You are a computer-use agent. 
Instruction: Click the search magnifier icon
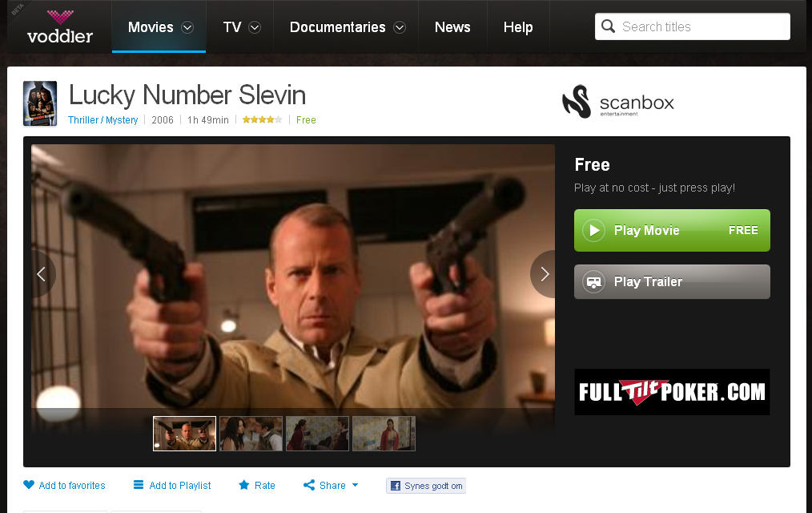coord(609,26)
